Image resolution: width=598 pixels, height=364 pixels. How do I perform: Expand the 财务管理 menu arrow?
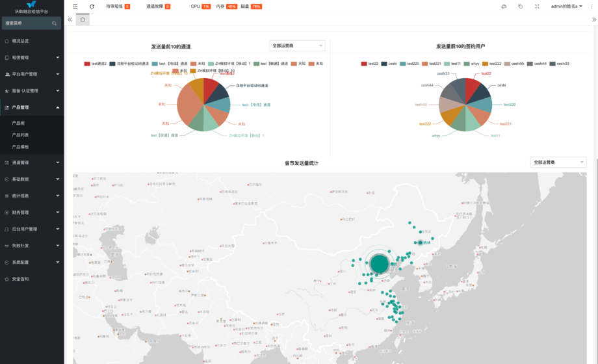tap(58, 213)
